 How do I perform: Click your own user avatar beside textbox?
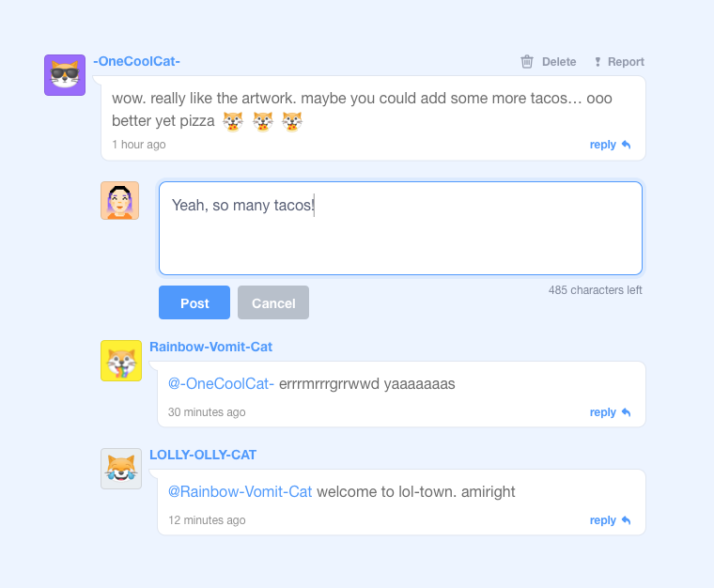119,201
